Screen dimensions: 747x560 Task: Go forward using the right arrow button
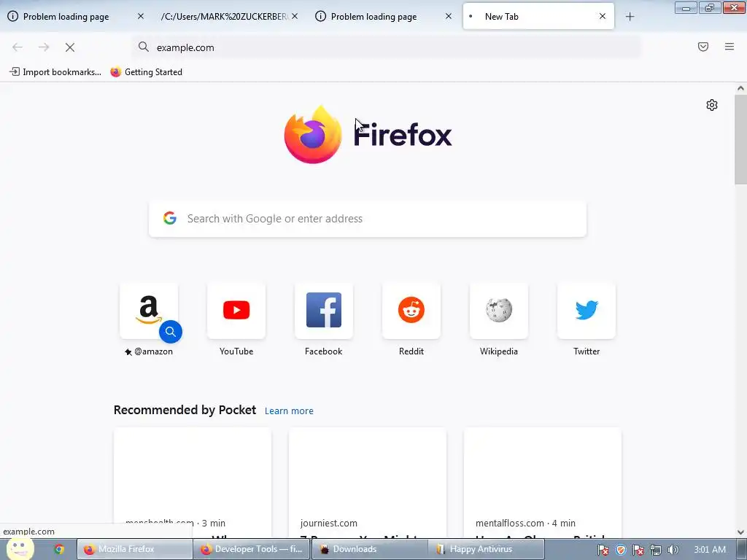(44, 47)
